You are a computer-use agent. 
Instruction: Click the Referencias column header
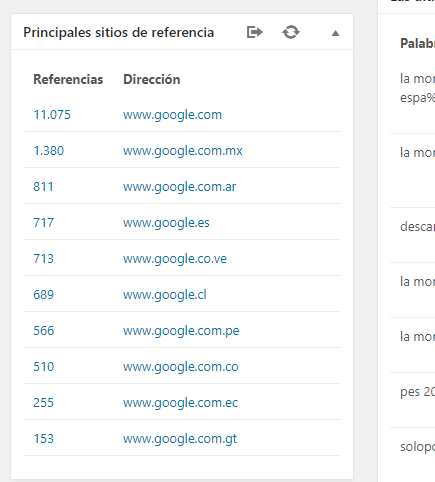coord(68,79)
